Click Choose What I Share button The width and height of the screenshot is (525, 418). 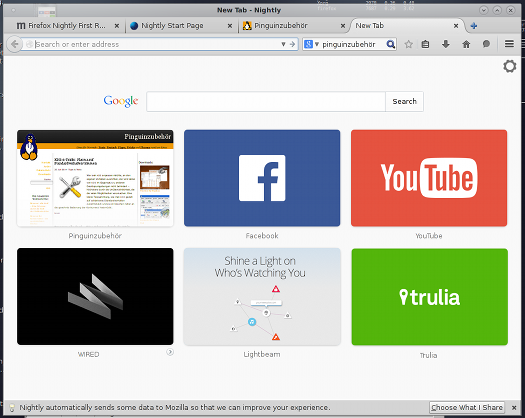tap(467, 408)
